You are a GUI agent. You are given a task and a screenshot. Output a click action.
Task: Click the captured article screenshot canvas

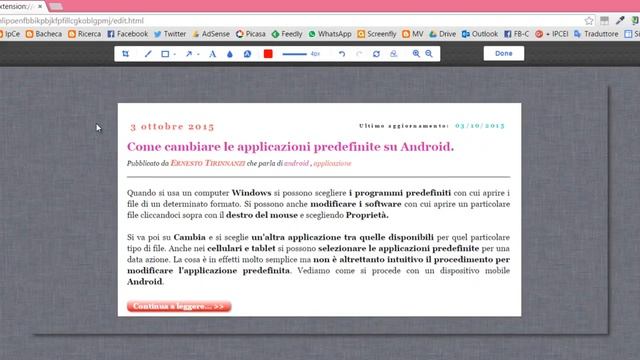point(319,209)
